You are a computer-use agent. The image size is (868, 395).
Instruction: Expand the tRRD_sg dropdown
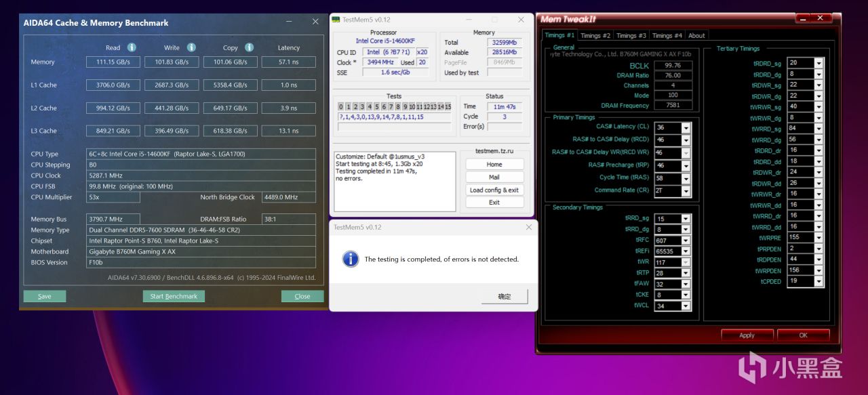[686, 219]
